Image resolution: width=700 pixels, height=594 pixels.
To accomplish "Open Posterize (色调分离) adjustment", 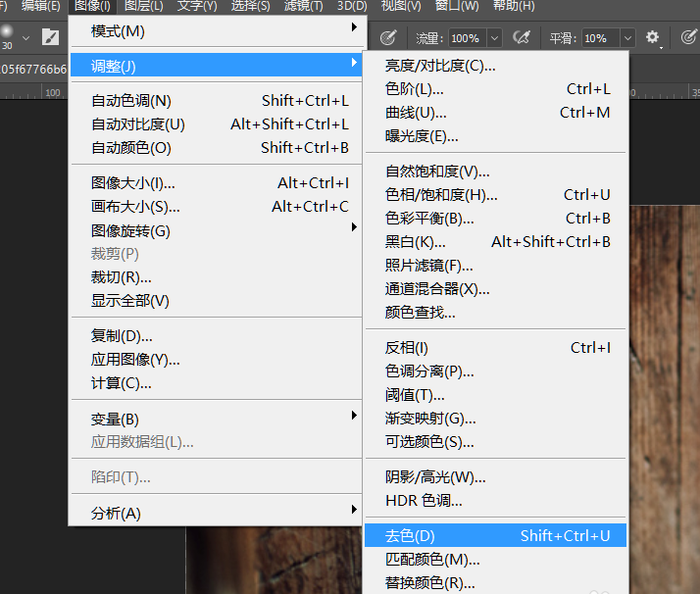I will (x=495, y=371).
